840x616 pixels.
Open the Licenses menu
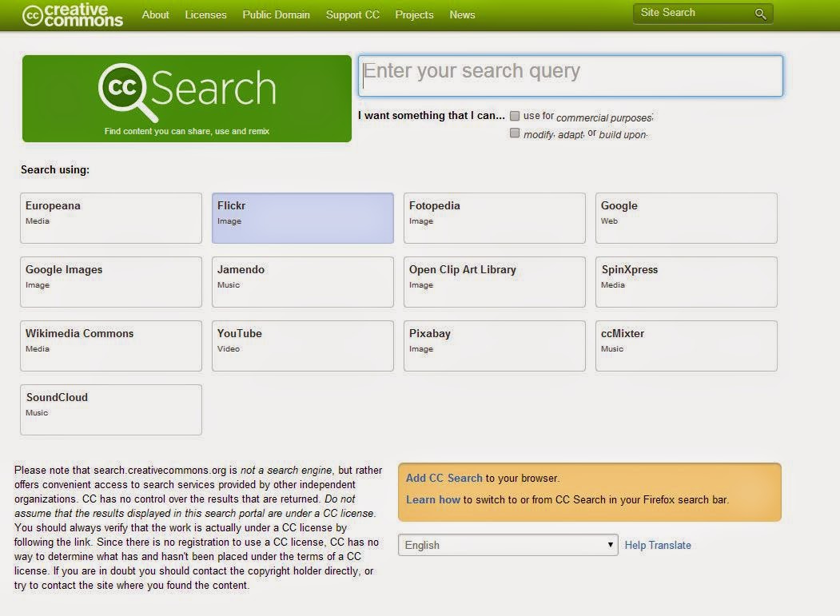205,15
